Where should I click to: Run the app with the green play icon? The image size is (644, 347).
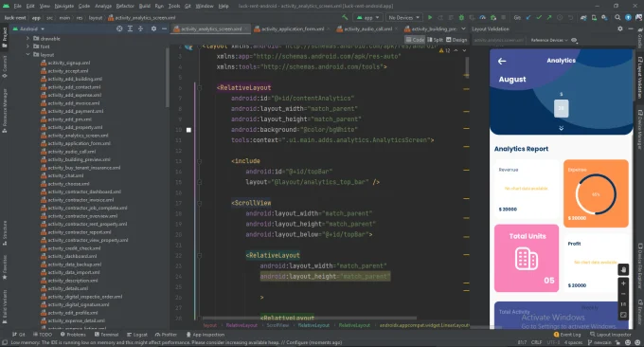point(430,18)
